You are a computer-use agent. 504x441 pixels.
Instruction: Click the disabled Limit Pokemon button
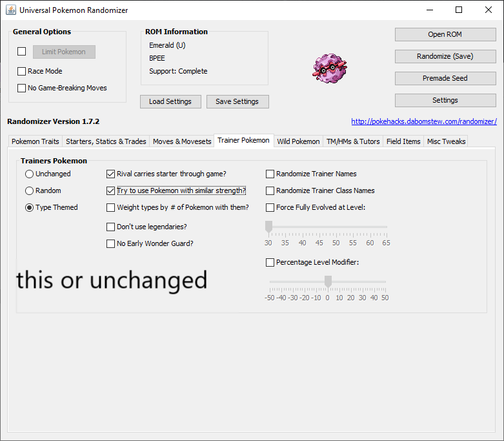(x=64, y=52)
